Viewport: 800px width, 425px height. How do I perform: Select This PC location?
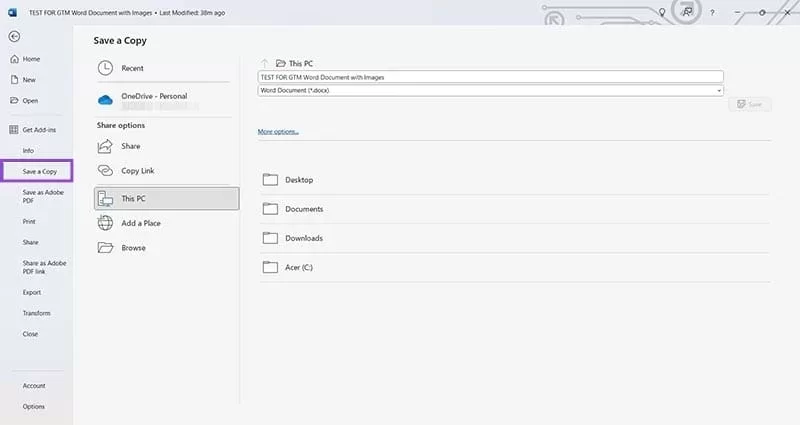pos(167,198)
